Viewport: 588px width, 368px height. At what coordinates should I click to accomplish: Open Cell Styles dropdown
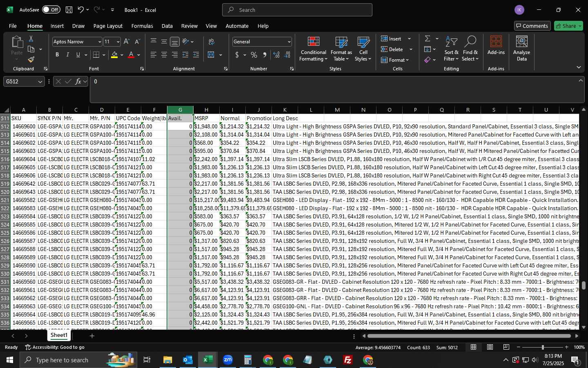[x=363, y=49]
